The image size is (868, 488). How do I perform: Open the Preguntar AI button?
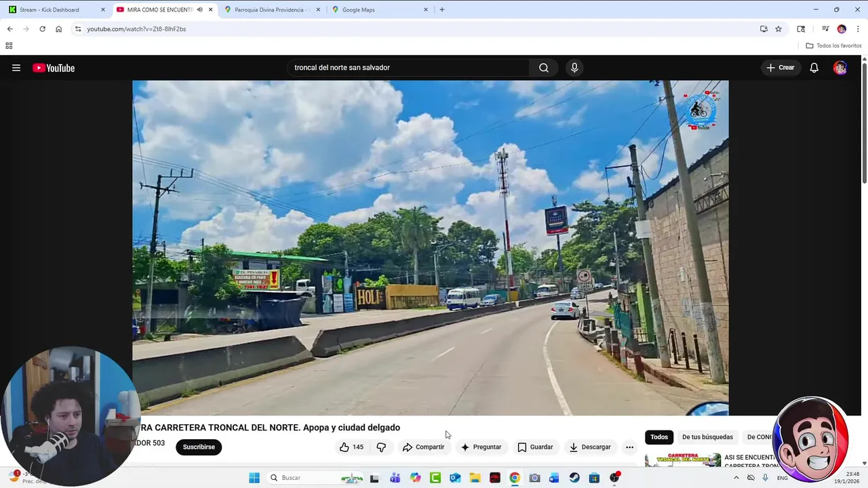481,447
